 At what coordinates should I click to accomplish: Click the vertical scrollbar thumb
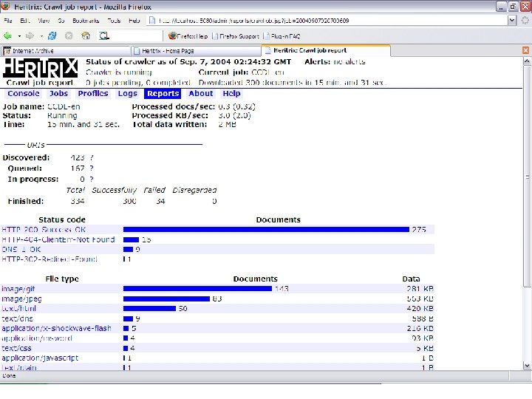527,177
